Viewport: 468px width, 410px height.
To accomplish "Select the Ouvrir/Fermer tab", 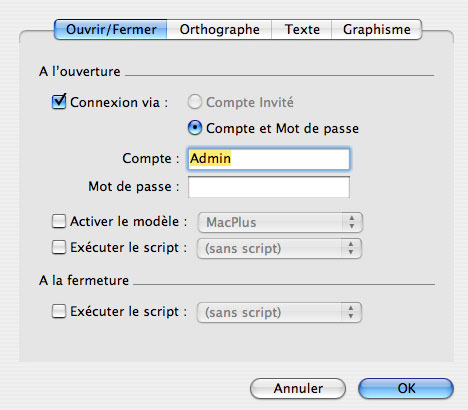I will coord(111,29).
